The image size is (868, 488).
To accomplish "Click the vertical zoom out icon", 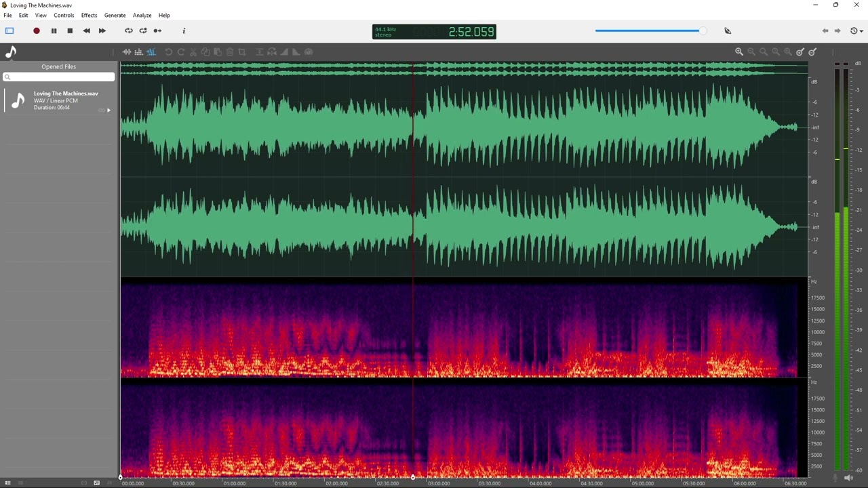I will click(812, 52).
